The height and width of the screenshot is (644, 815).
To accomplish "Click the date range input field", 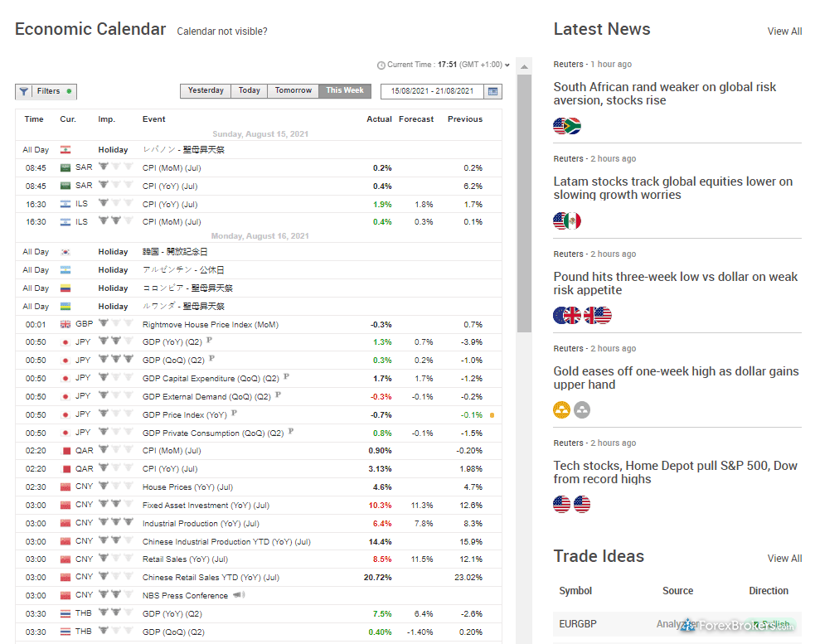I will pos(432,91).
